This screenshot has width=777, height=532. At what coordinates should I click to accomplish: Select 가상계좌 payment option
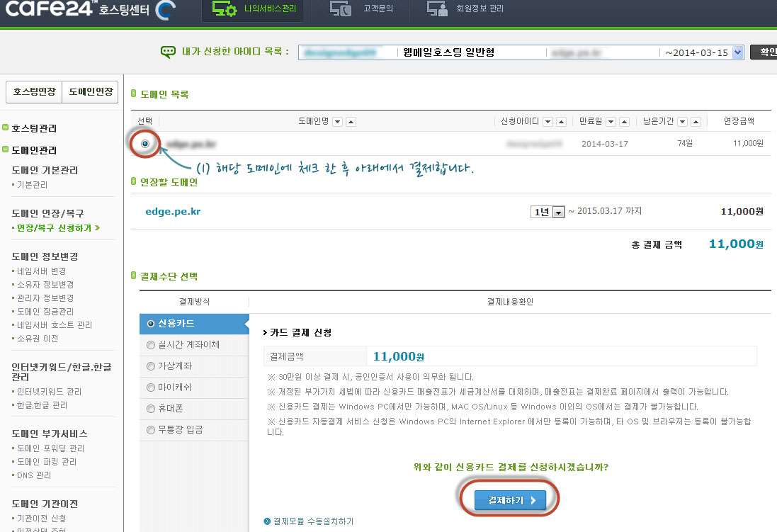click(150, 366)
